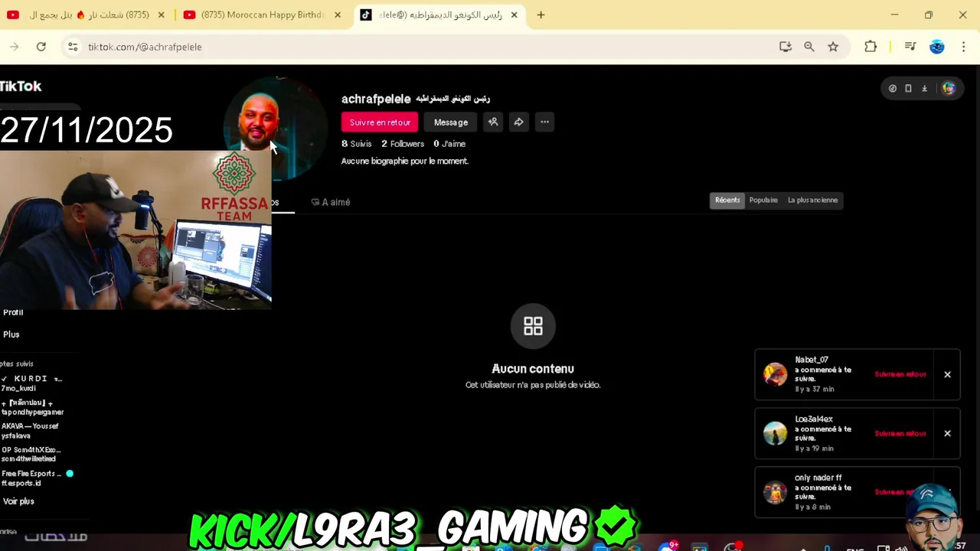Screen dimensions: 980x551
Task: Open the A aimé tab
Action: [331, 202]
